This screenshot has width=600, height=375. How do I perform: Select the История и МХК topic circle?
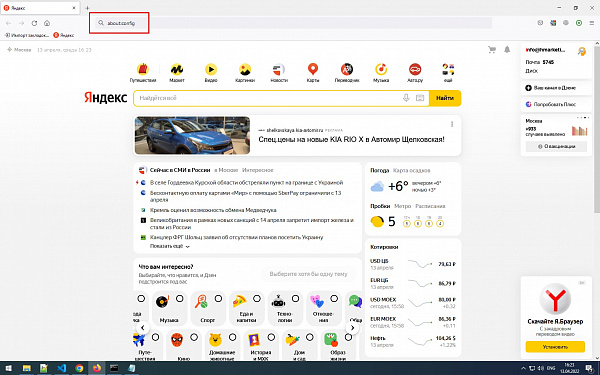[271, 337]
